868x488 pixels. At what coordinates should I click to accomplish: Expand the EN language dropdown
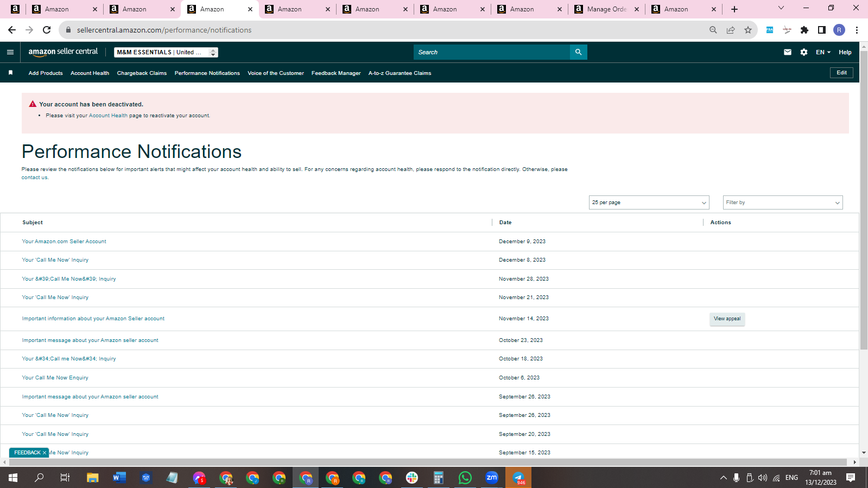[823, 52]
